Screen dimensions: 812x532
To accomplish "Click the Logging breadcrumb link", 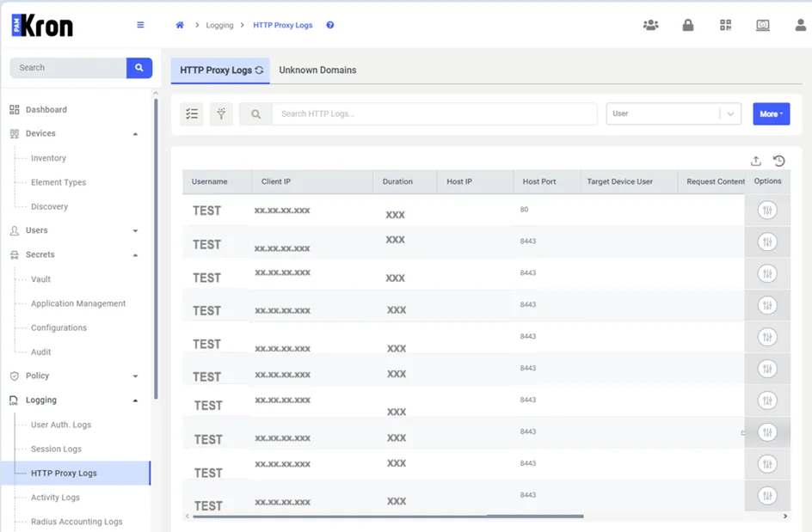I will (x=219, y=25).
